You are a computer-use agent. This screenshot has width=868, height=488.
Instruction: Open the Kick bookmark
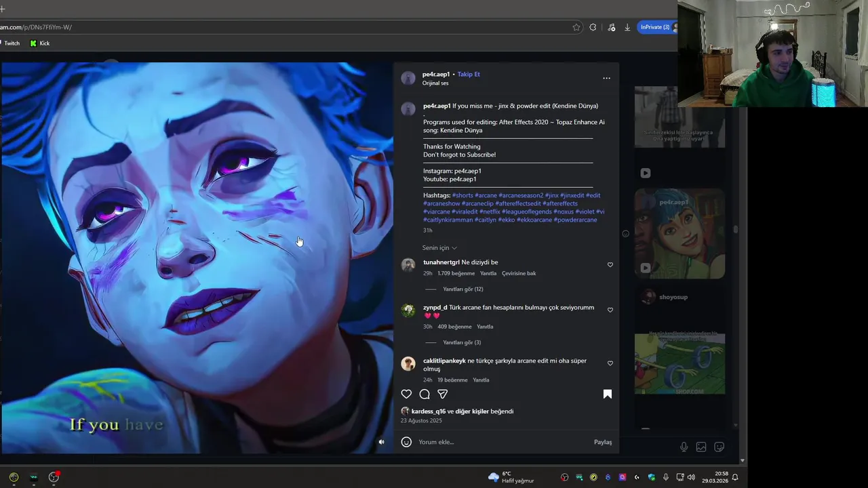pos(40,43)
